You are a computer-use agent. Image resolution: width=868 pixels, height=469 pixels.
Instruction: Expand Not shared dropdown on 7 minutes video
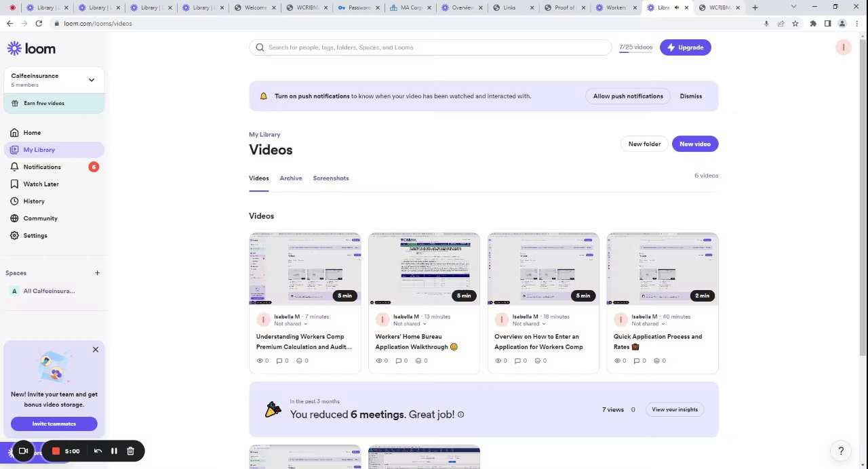point(290,324)
